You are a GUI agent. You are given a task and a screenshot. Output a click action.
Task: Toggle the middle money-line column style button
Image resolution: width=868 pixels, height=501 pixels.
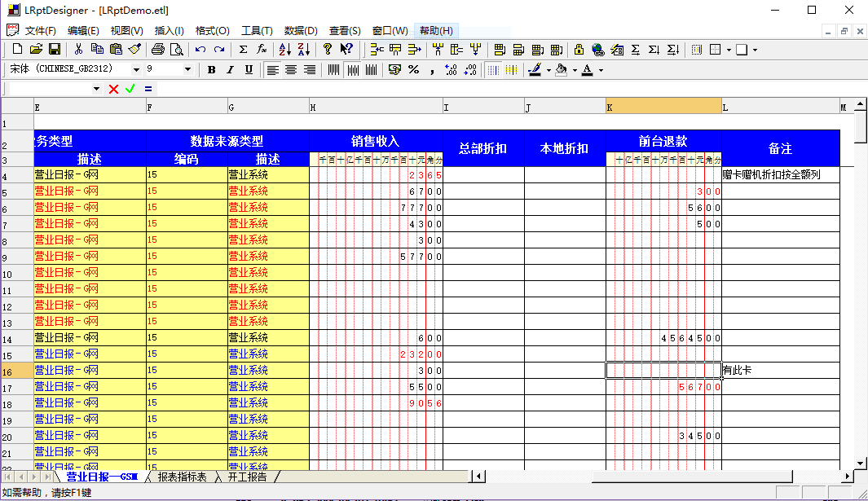(353, 70)
